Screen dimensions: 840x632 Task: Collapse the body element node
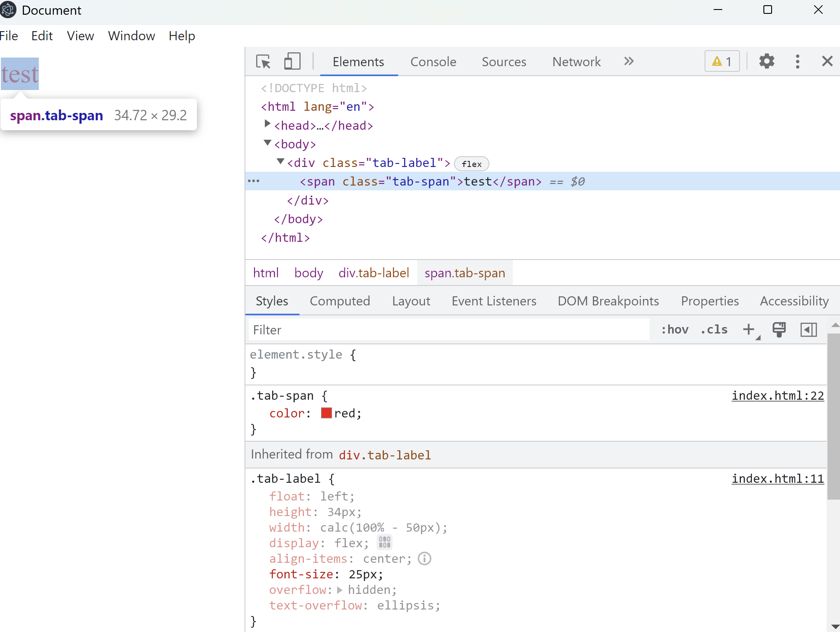(x=267, y=143)
